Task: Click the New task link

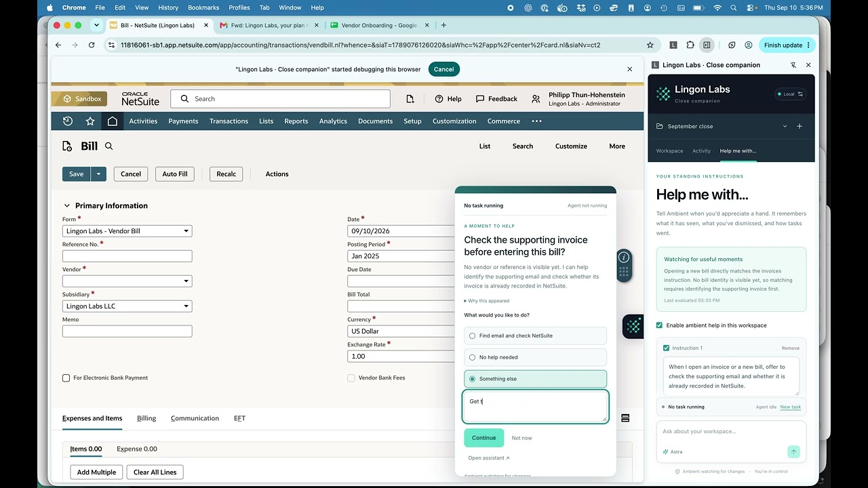Action: click(x=790, y=407)
